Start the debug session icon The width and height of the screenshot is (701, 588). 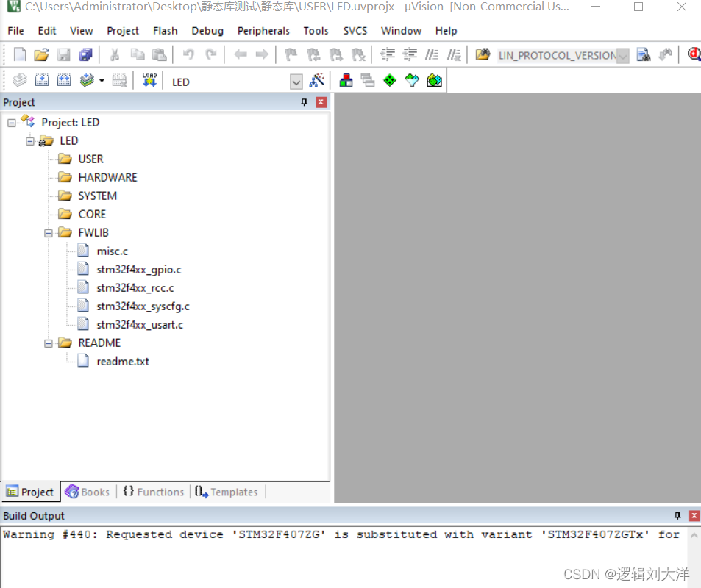coord(694,54)
